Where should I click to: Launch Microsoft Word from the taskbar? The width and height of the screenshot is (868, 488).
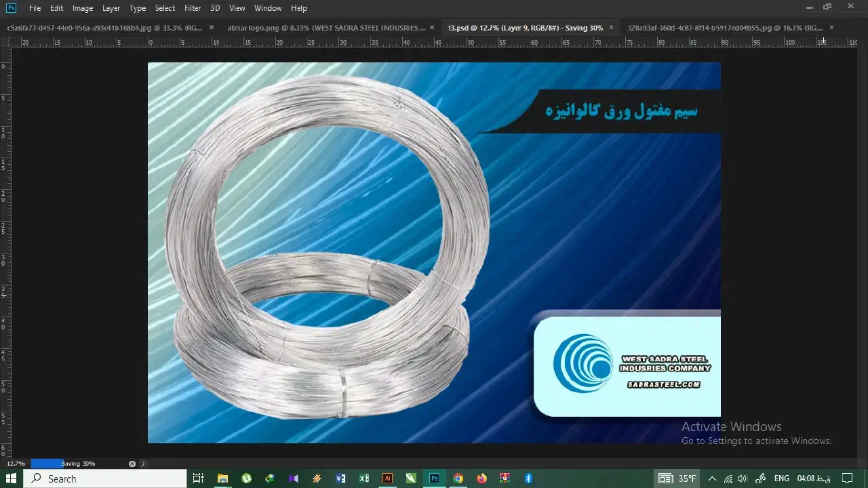[x=340, y=479]
